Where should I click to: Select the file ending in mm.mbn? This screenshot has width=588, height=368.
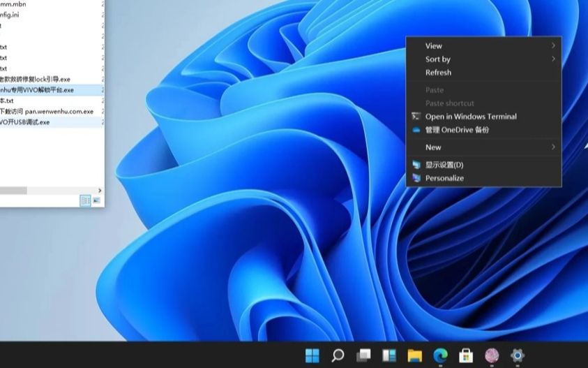pyautogui.click(x=13, y=4)
